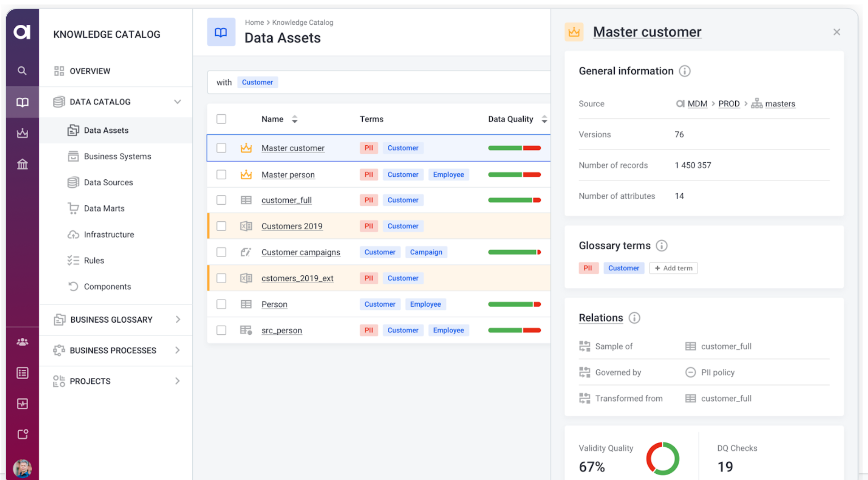
Task: Open the crown icon in left rail
Action: [x=22, y=133]
